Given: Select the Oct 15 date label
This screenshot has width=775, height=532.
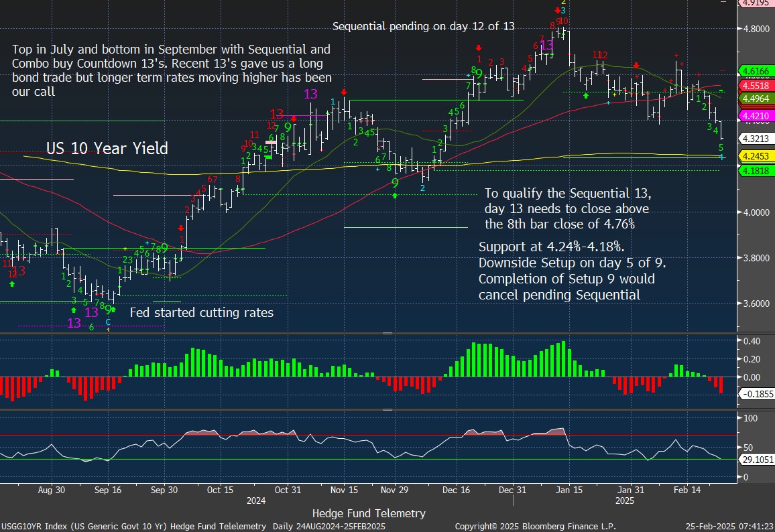Looking at the screenshot, I should tap(220, 490).
